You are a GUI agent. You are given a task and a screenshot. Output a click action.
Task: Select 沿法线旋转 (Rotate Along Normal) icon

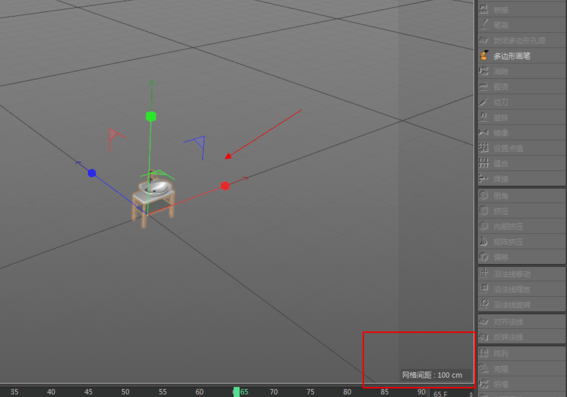[x=483, y=304]
